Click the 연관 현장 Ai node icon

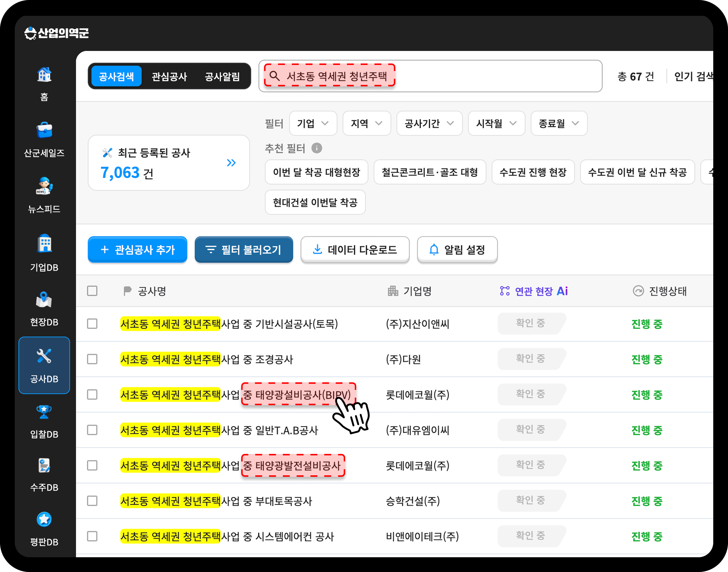pos(505,291)
